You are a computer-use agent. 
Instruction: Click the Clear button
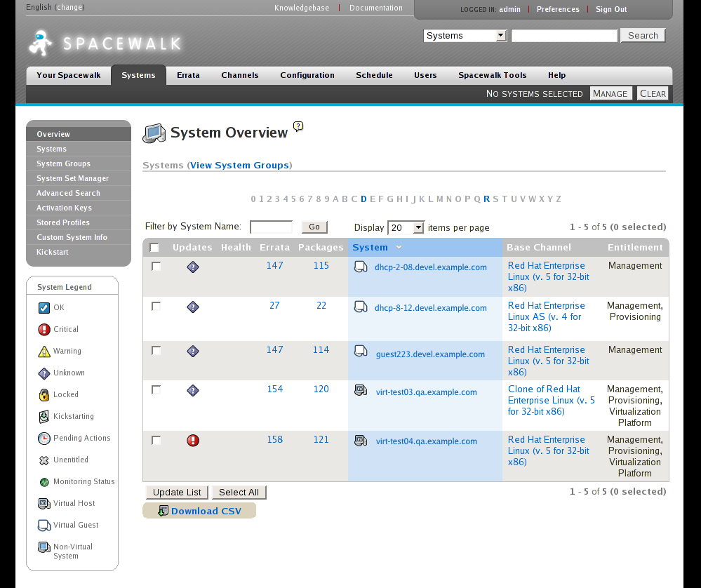pos(653,93)
